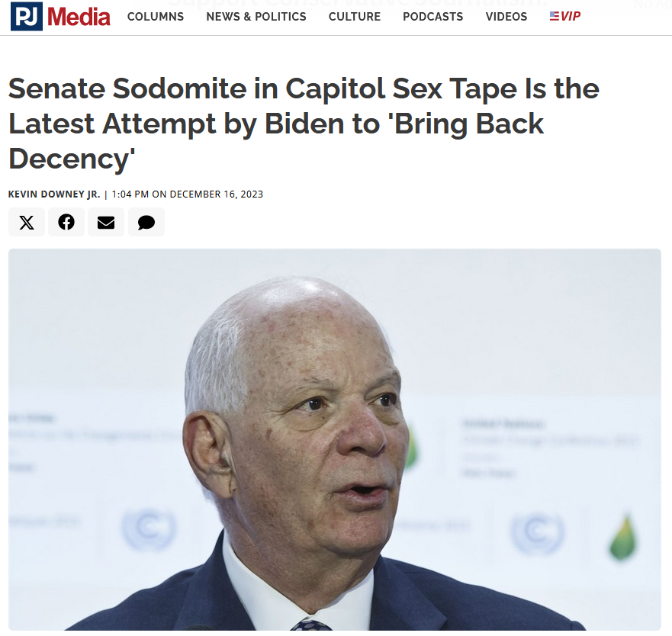Navigate to the Videos section

point(506,17)
